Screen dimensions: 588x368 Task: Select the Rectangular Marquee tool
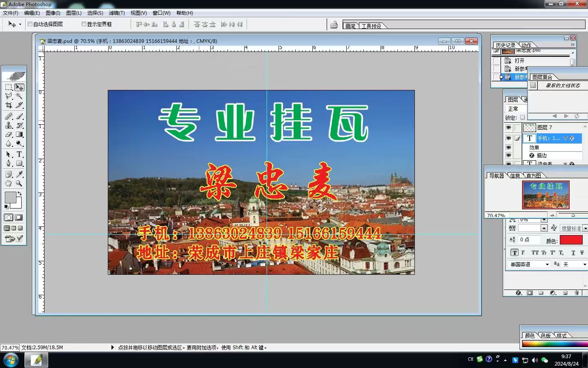click(x=9, y=87)
